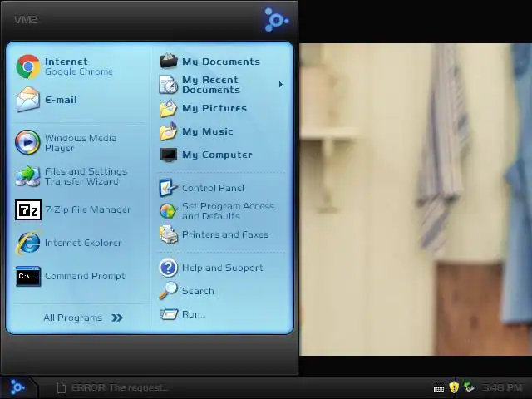Expand All Programs double arrow

click(x=117, y=318)
